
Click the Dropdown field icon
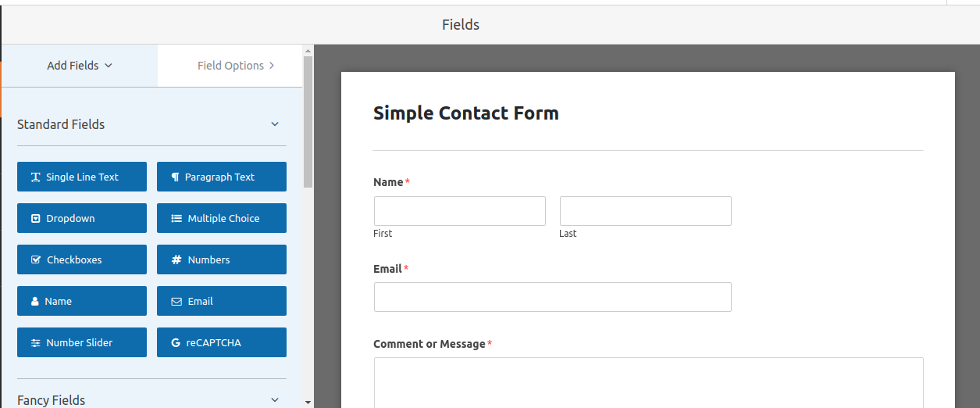click(36, 219)
